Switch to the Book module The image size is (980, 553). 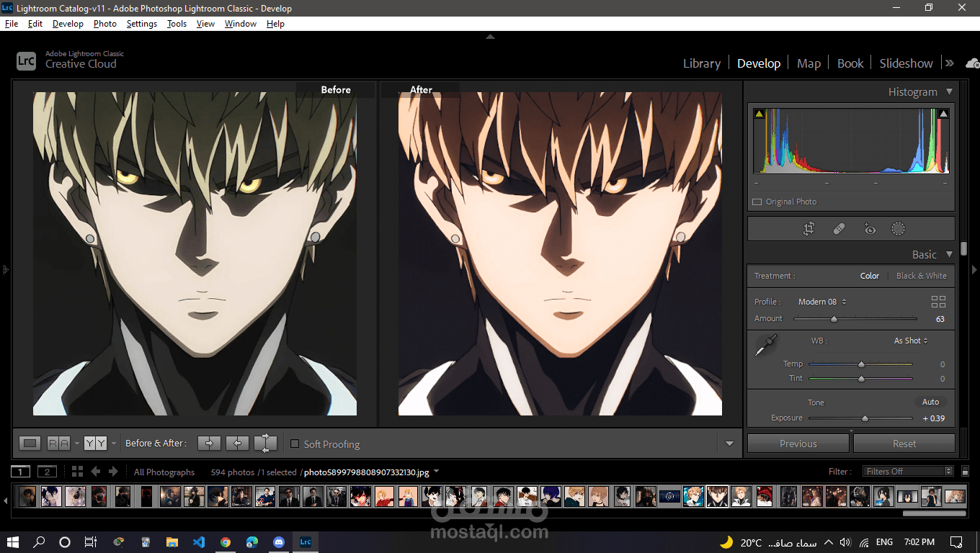(850, 63)
